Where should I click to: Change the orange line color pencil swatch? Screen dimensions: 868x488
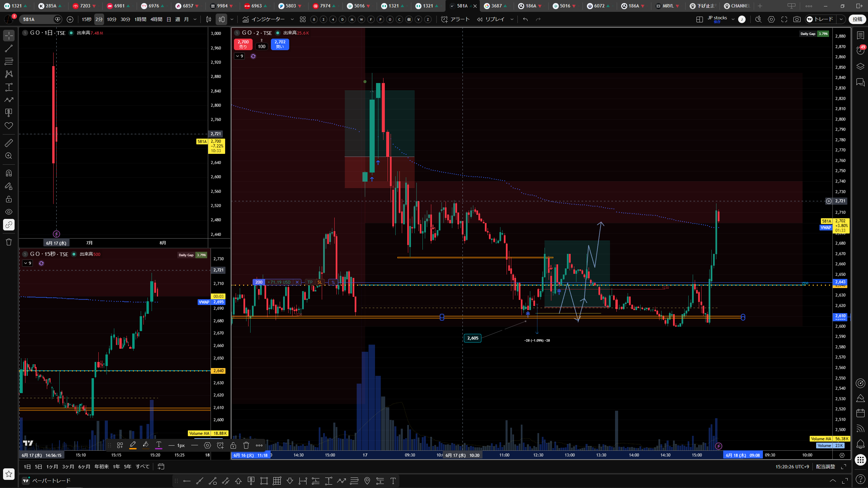tap(133, 445)
